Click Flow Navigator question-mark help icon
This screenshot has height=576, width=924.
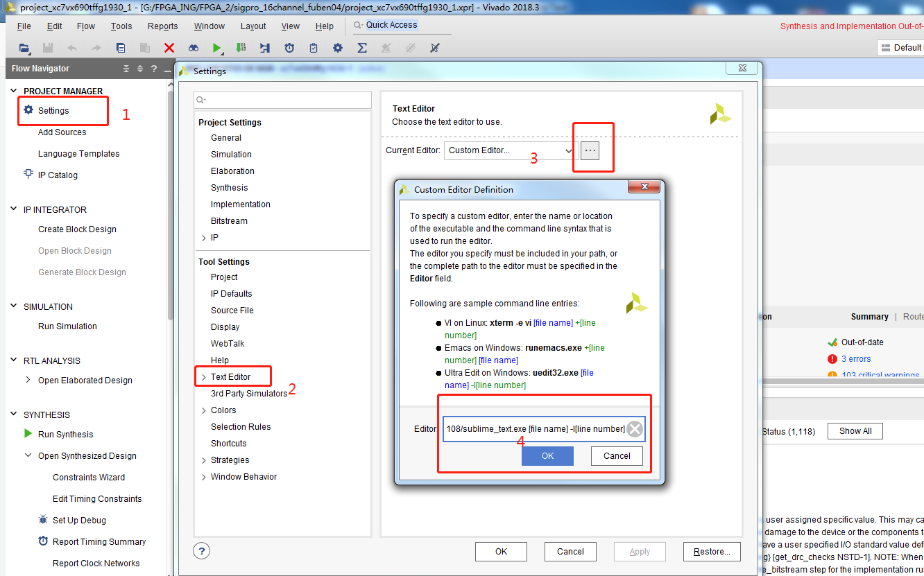153,69
